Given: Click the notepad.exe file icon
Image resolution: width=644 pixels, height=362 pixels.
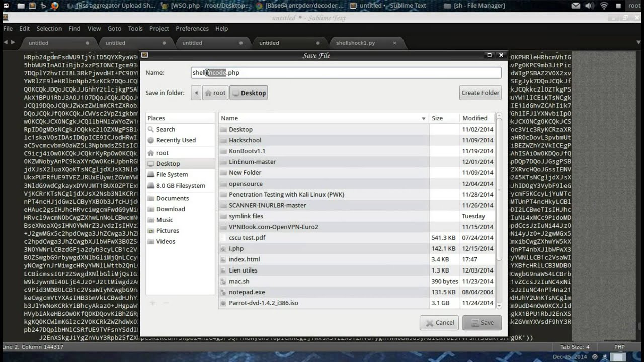Looking at the screenshot, I should [224, 292].
